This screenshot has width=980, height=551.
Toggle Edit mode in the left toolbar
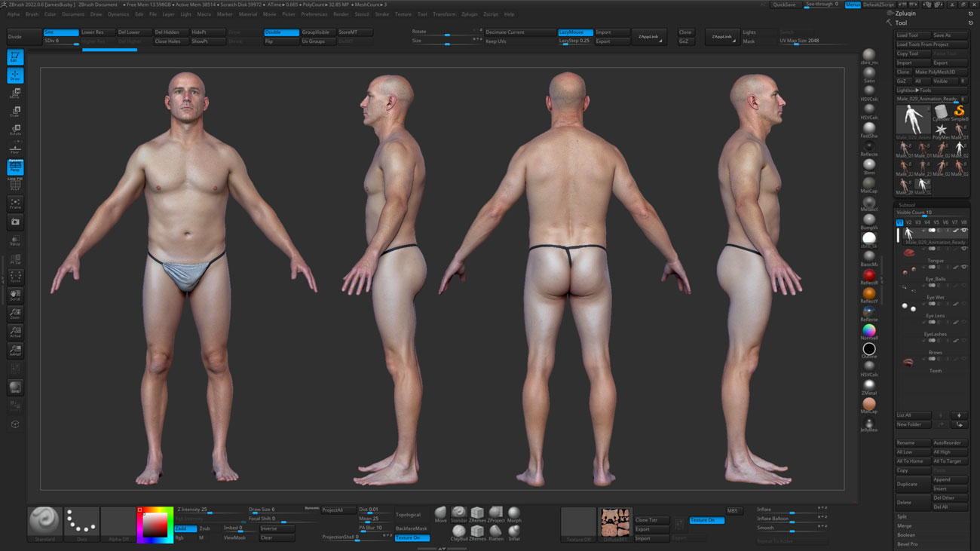click(x=14, y=57)
